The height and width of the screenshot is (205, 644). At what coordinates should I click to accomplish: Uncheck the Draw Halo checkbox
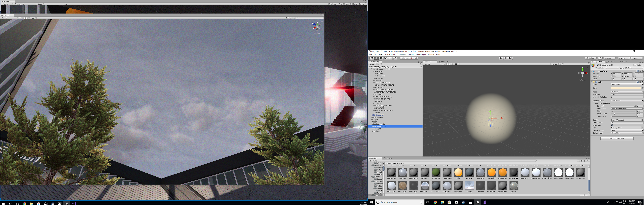coord(612,125)
